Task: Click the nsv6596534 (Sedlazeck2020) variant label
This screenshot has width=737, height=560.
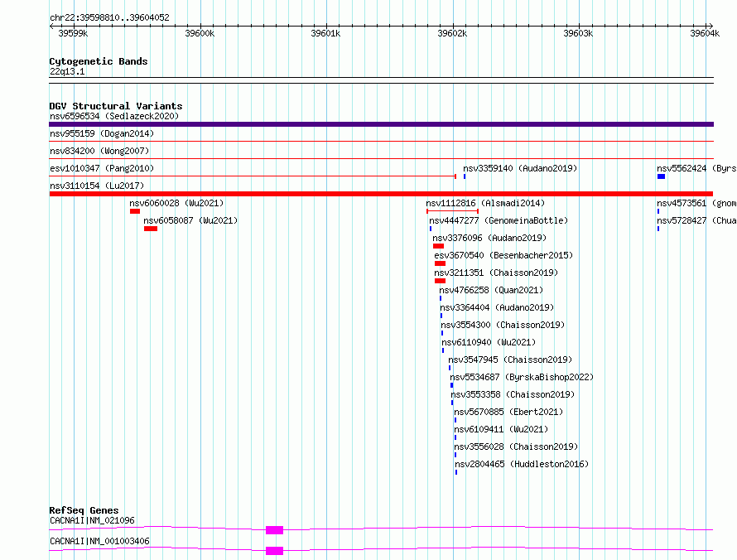Action: (x=114, y=116)
